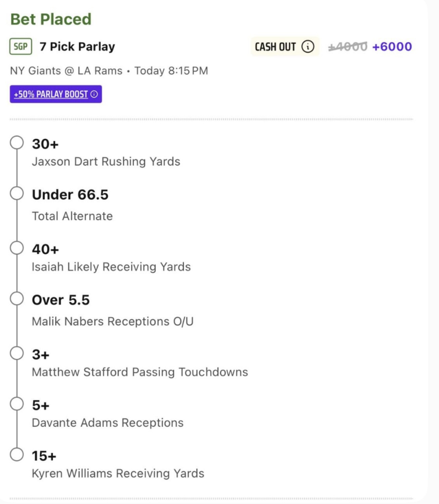The width and height of the screenshot is (439, 504).
Task: Open the 7 Pick Parlay title
Action: click(x=77, y=46)
